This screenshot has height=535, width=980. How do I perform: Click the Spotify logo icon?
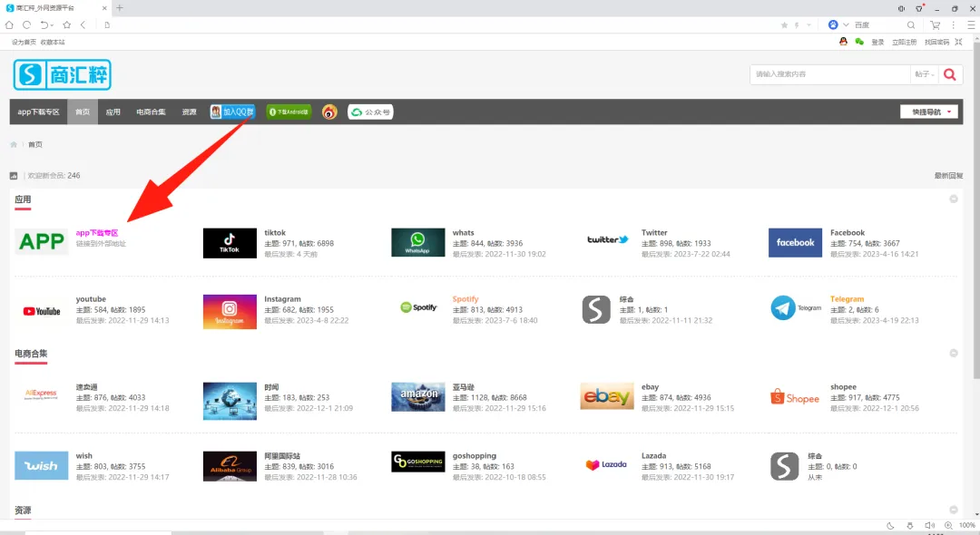[418, 307]
